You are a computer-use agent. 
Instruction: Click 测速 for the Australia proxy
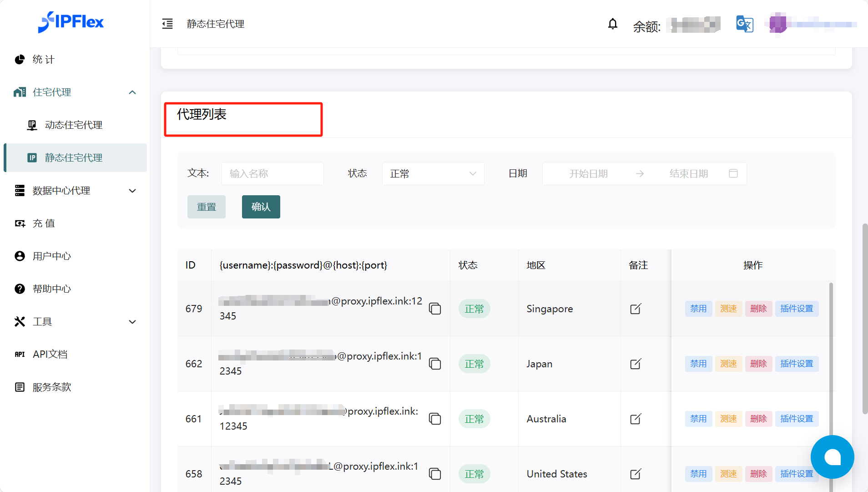728,419
